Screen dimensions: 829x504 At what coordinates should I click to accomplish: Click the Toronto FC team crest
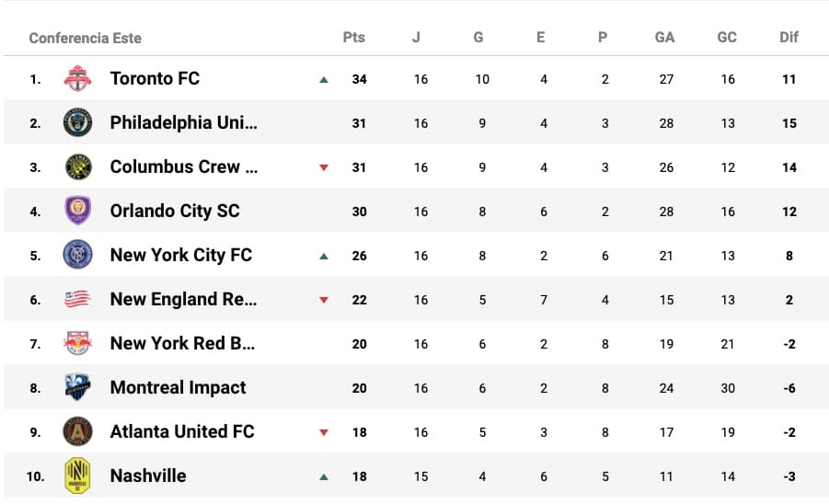(77, 79)
